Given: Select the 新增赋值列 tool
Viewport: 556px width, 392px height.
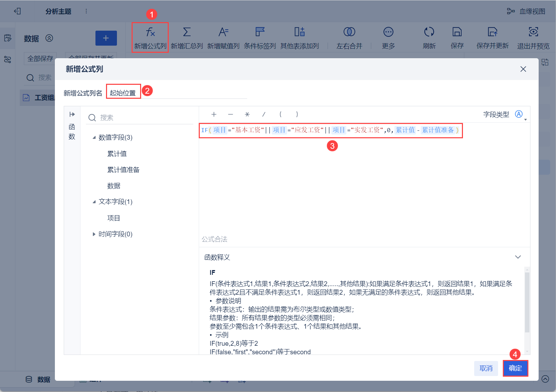Looking at the screenshot, I should 223,37.
